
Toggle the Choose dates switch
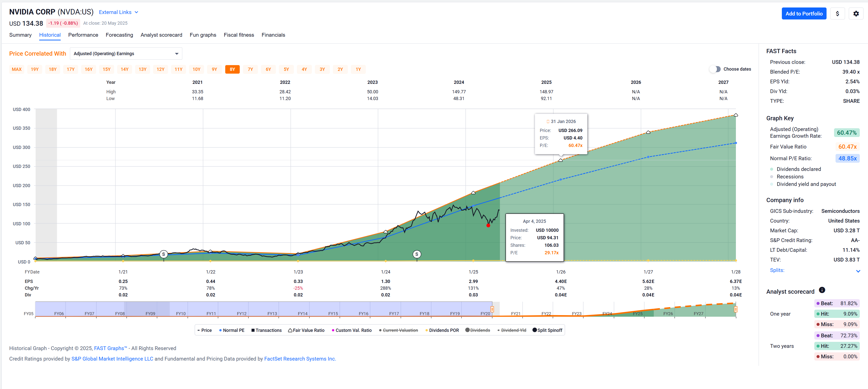(715, 69)
